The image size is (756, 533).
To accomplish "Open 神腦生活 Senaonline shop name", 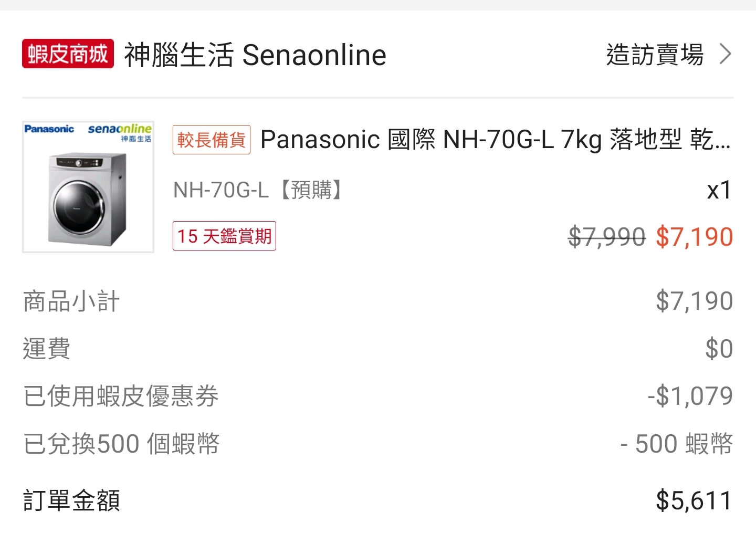I will (255, 55).
